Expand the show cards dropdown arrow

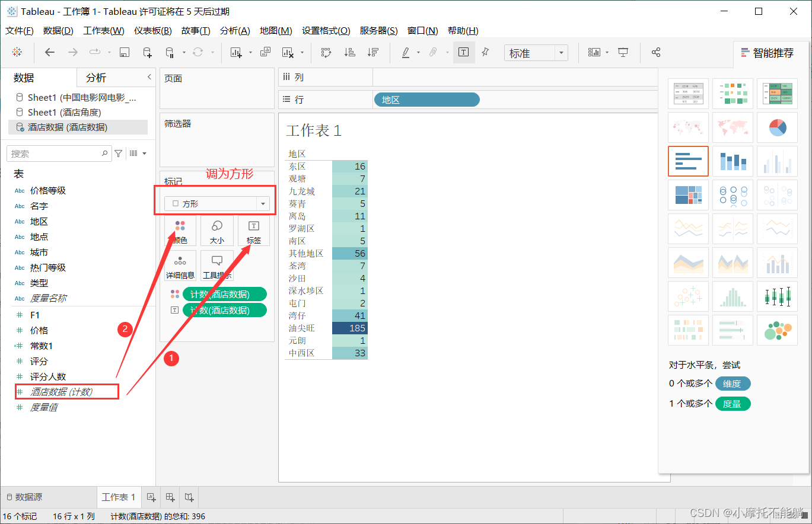[x=607, y=53]
